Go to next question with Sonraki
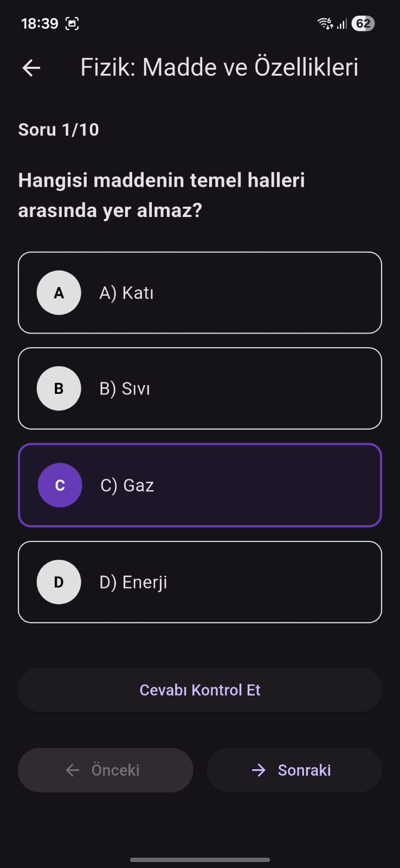 304,770
